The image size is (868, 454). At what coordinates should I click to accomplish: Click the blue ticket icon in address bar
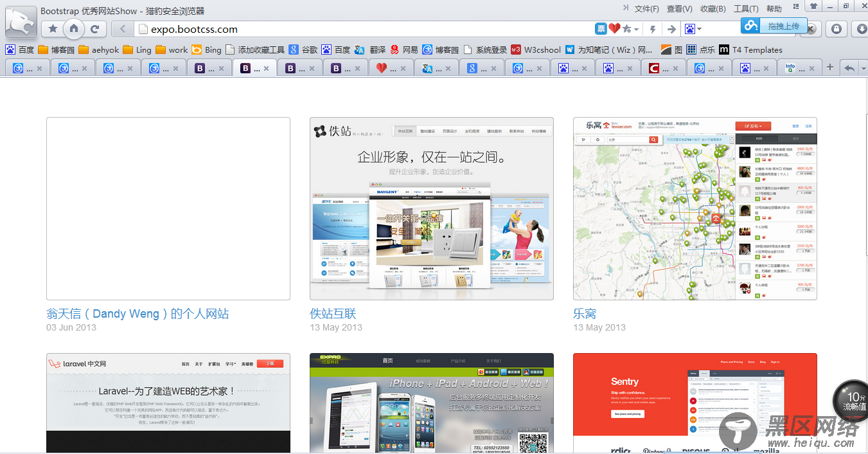(601, 29)
